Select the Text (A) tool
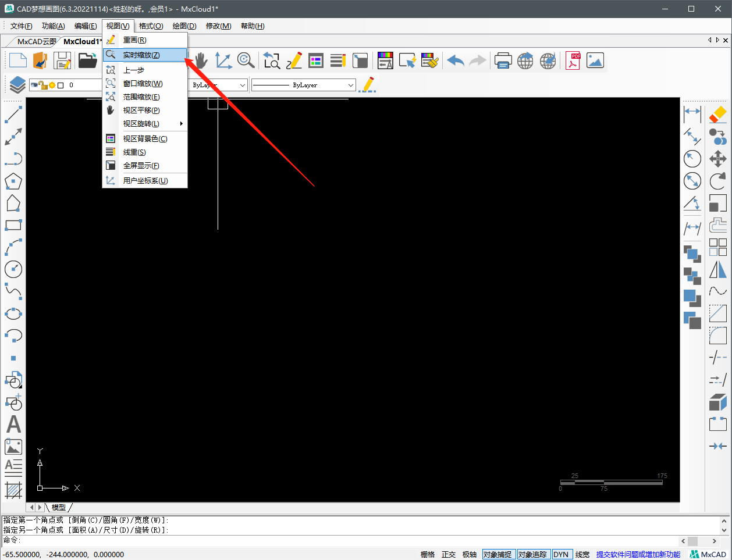This screenshot has width=732, height=560. (13, 425)
